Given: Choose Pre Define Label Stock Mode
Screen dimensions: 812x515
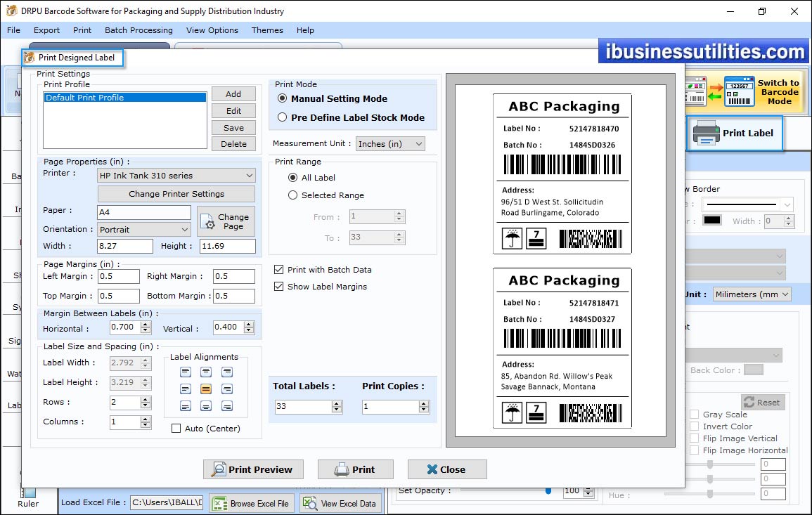Looking at the screenshot, I should point(282,117).
